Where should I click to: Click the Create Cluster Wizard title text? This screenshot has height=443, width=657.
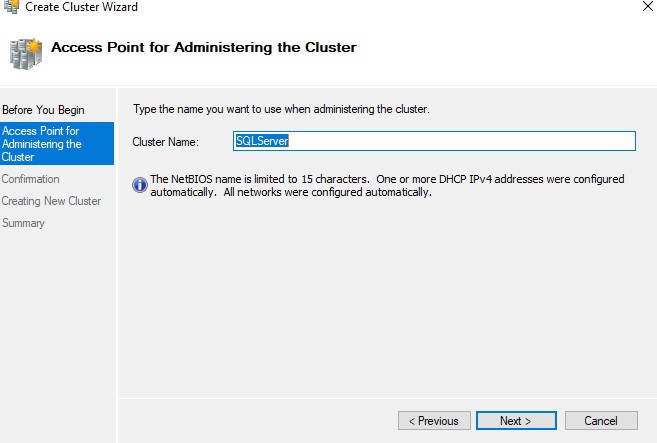(x=81, y=7)
